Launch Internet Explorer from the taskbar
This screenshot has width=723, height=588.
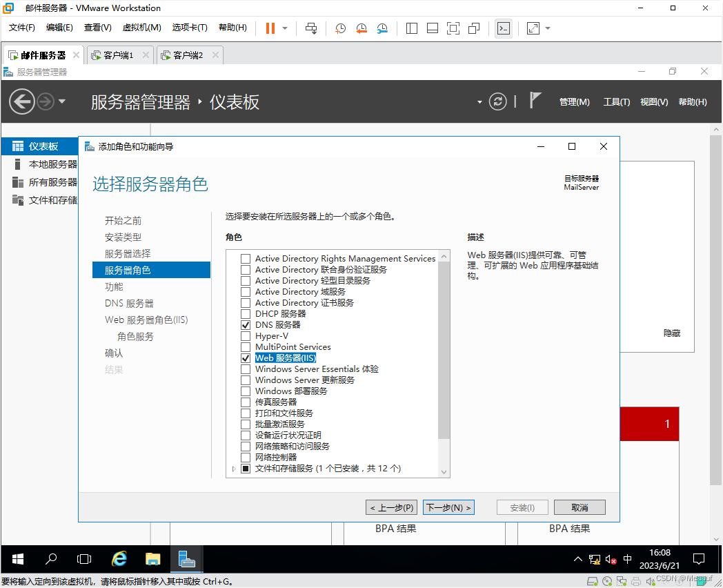(119, 560)
